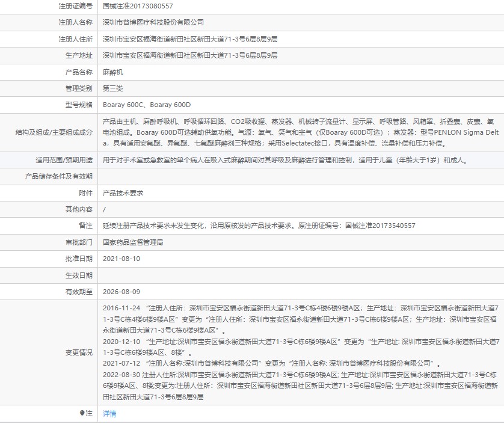The image size is (504, 424).
Task: Click registration number 国械注准20173080557 in the top row
Action: click(138, 6)
